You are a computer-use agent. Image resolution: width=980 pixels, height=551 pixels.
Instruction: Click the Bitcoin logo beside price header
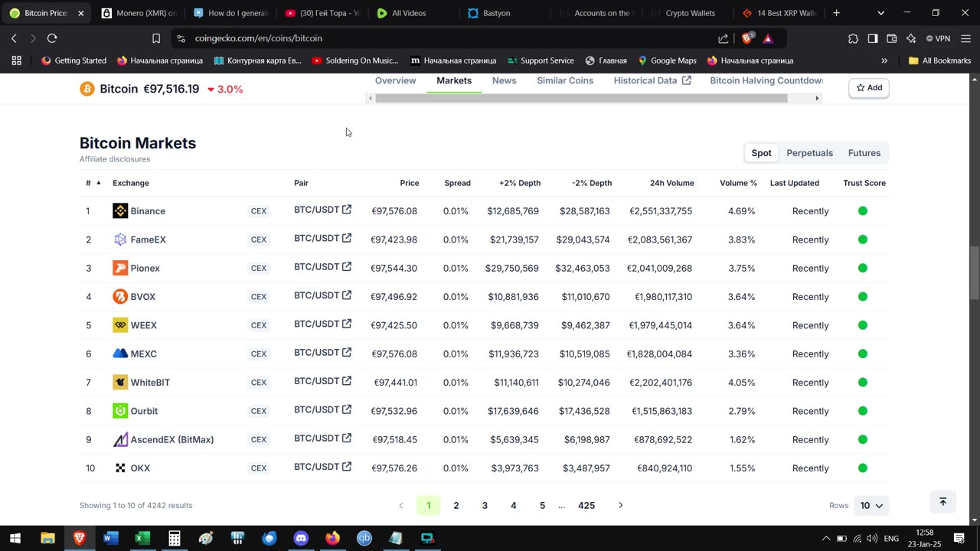tap(87, 89)
